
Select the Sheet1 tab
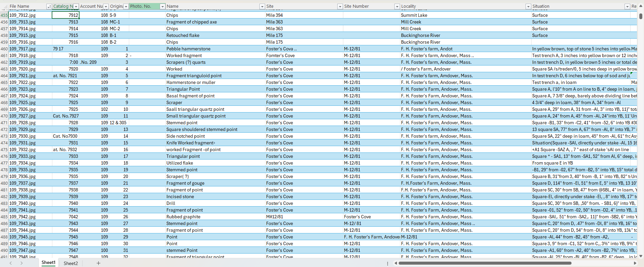[x=48, y=263]
